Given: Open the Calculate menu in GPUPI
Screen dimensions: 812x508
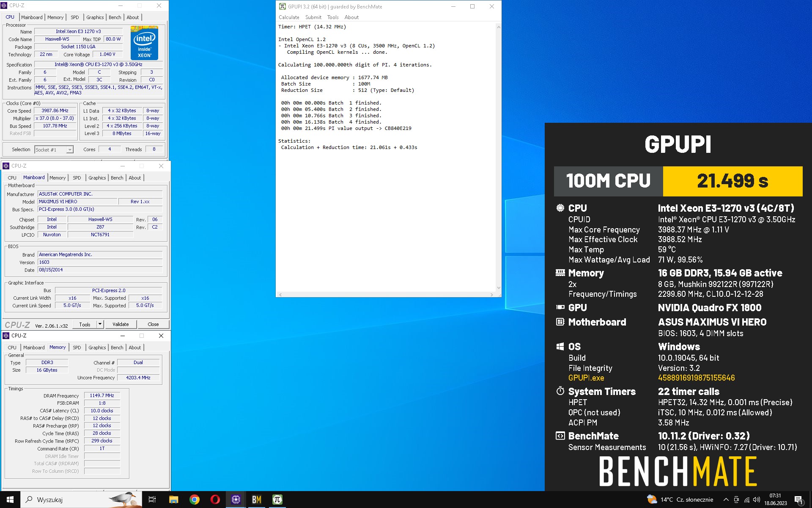Looking at the screenshot, I should pos(289,17).
